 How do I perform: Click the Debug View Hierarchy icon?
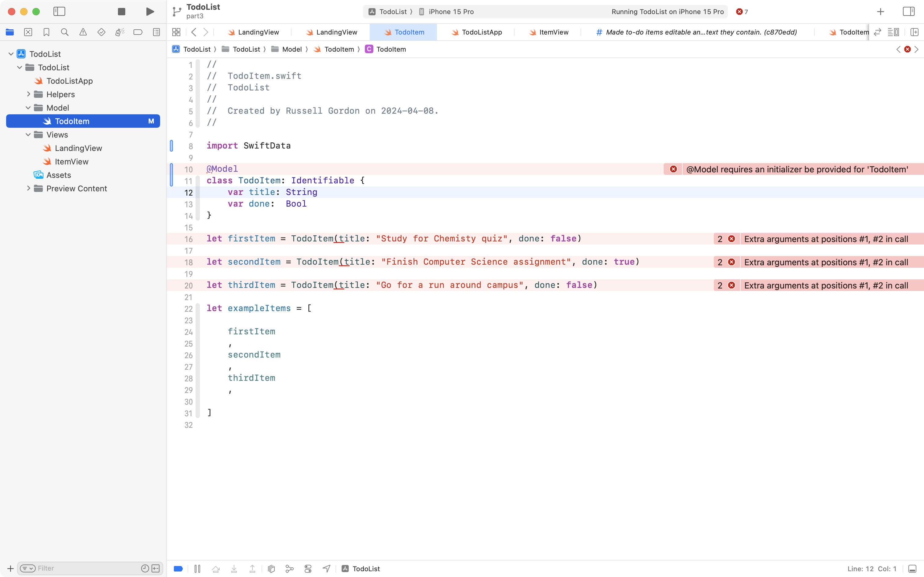[x=271, y=568]
